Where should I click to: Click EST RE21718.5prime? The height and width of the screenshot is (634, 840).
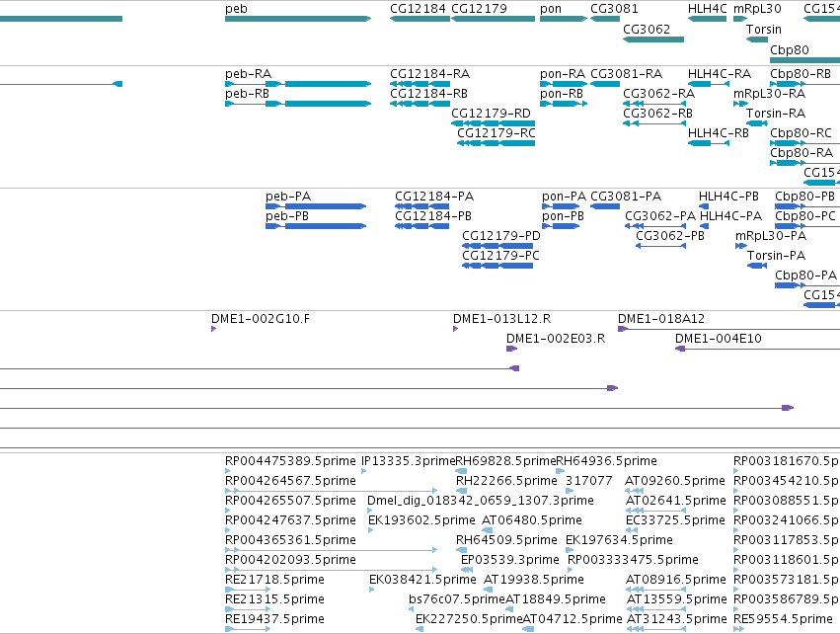pos(248,590)
